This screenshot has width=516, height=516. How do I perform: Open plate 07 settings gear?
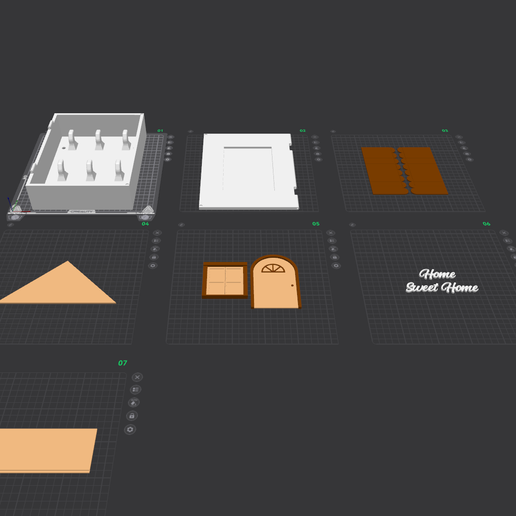[130, 429]
